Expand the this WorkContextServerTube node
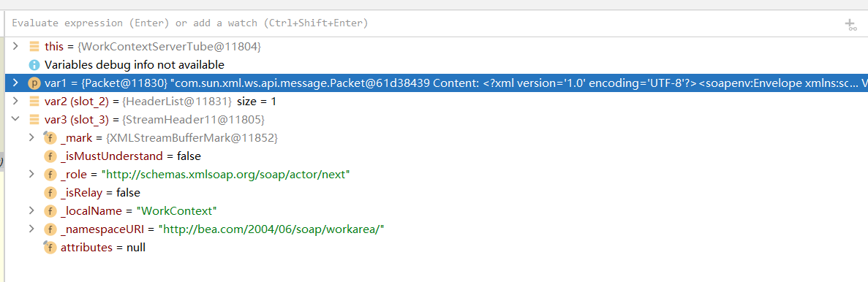The image size is (868, 282). tap(15, 47)
